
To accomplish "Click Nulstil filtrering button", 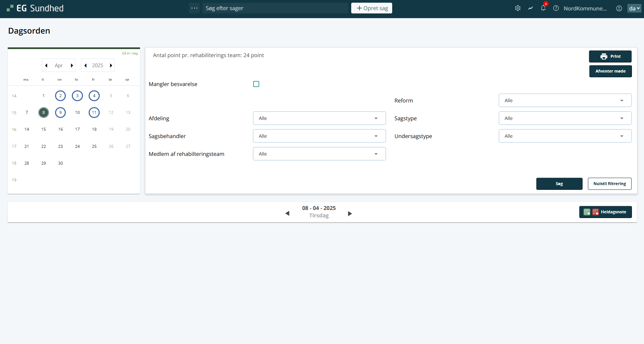I will click(609, 184).
